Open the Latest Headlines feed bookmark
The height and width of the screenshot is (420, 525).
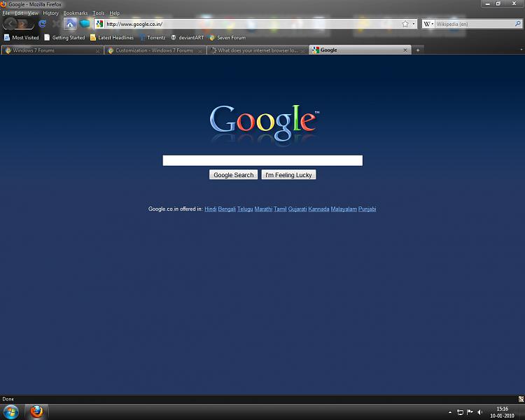[112, 38]
